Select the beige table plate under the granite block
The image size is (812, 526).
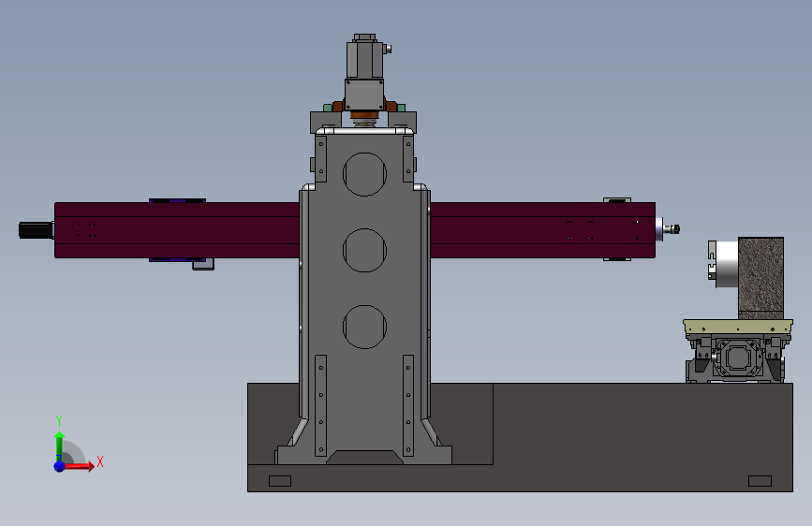click(x=738, y=328)
